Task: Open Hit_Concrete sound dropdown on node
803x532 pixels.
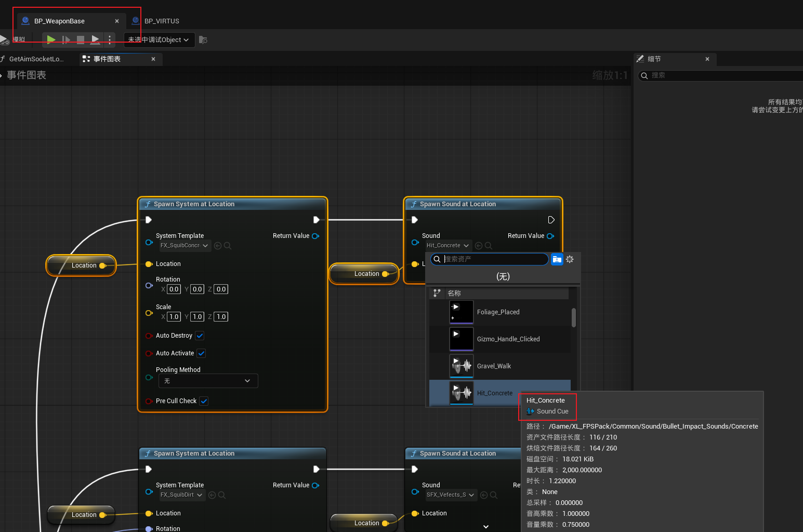Action: [448, 246]
